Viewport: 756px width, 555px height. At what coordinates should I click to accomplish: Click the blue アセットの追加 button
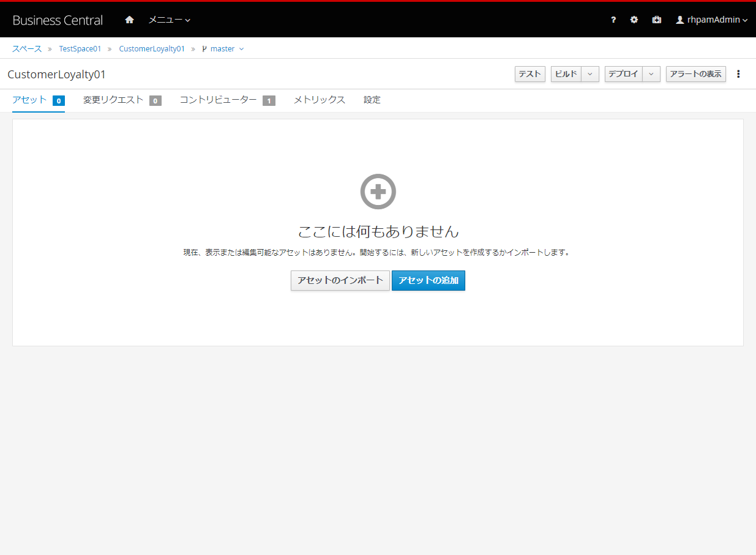[x=429, y=280]
